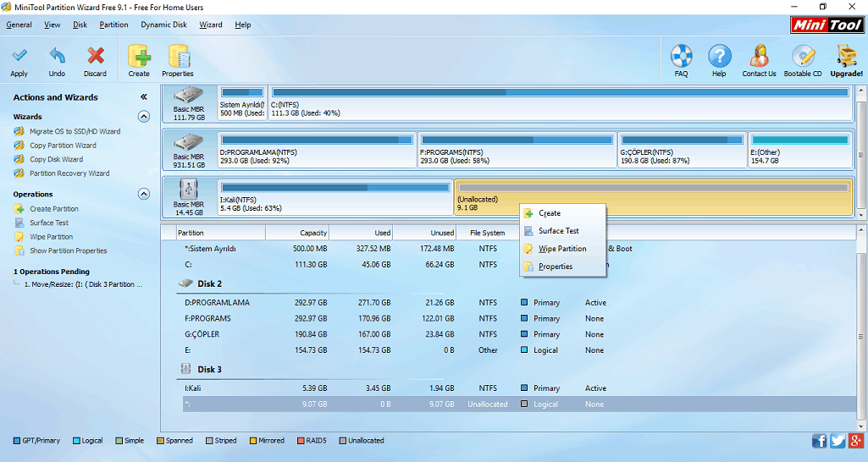The image size is (868, 462).
Task: Select the pending Move/Resize operation entry
Action: [83, 284]
